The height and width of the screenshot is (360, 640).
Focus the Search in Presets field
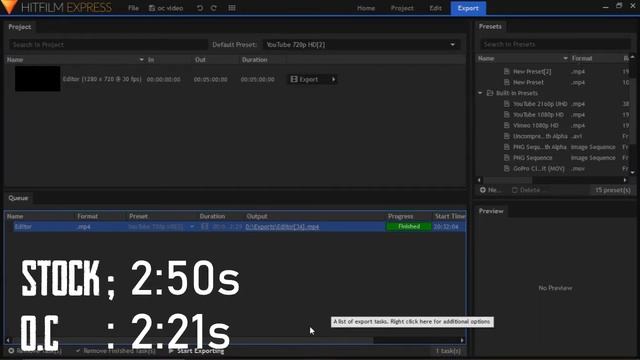point(555,44)
